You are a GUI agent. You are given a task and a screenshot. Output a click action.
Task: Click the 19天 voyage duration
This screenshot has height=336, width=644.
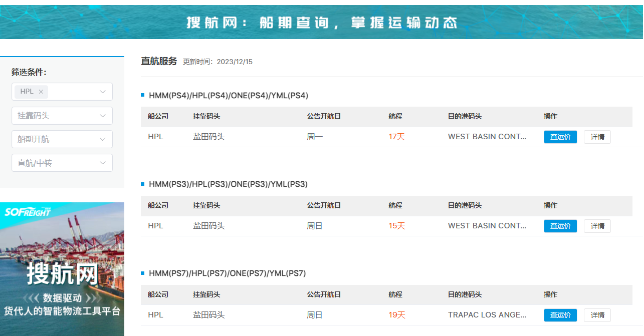(x=396, y=315)
